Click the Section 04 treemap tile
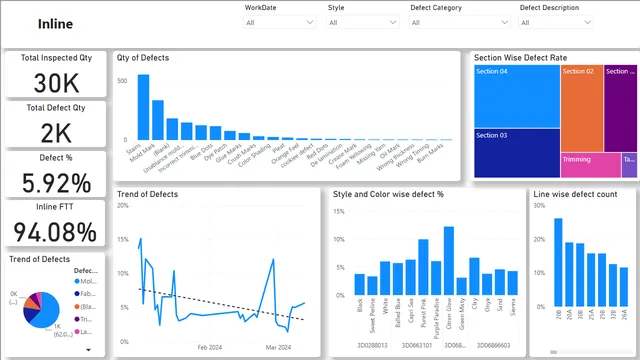 click(x=517, y=96)
